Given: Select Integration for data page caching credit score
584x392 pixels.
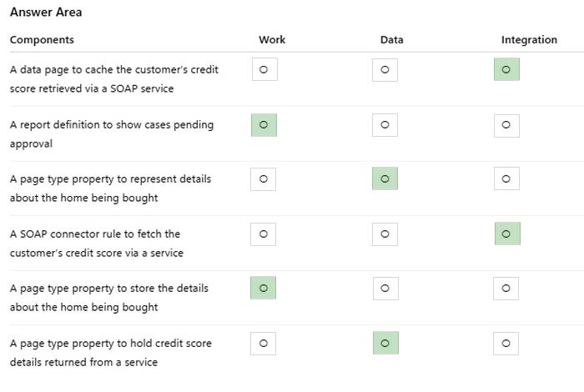Looking at the screenshot, I should coord(506,70).
